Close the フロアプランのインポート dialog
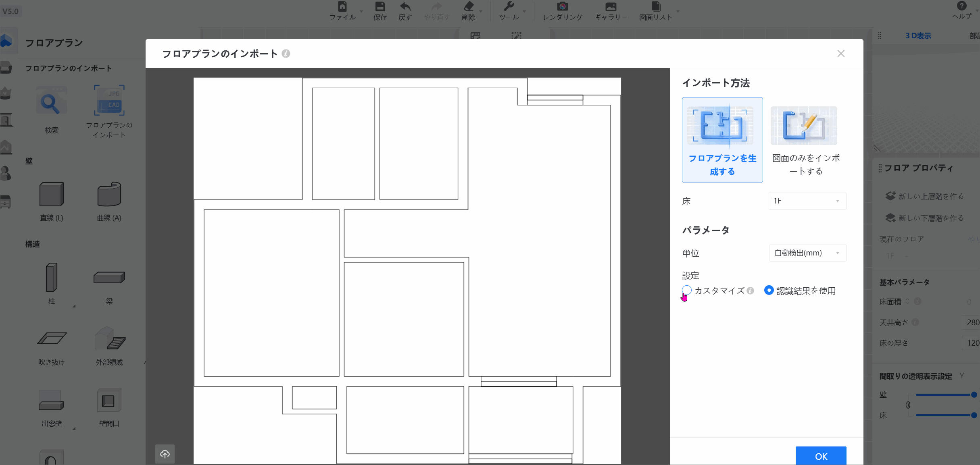The height and width of the screenshot is (465, 980). point(841,54)
